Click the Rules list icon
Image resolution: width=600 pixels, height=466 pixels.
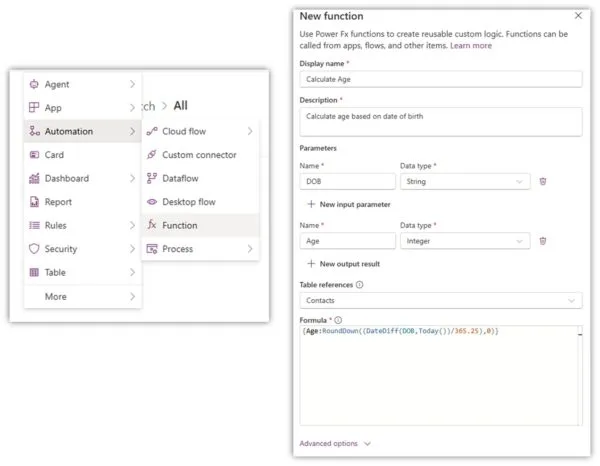click(34, 225)
